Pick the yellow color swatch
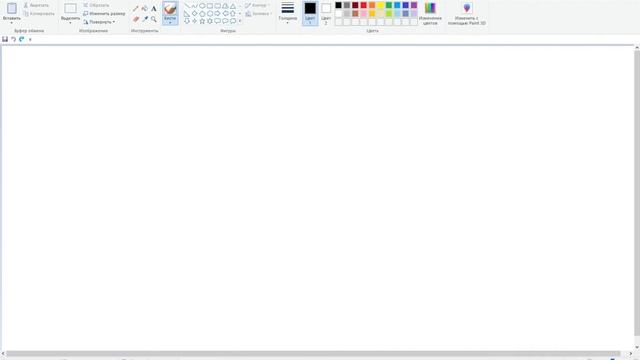 click(380, 5)
